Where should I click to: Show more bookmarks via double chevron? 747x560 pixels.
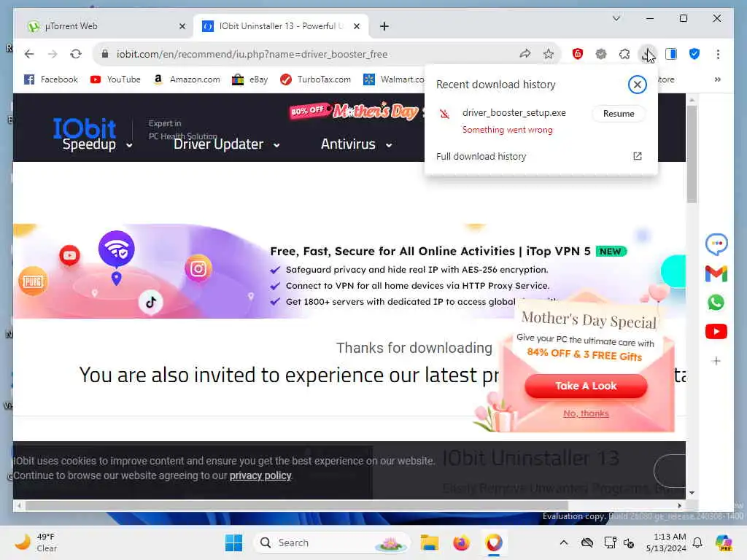tap(718, 79)
